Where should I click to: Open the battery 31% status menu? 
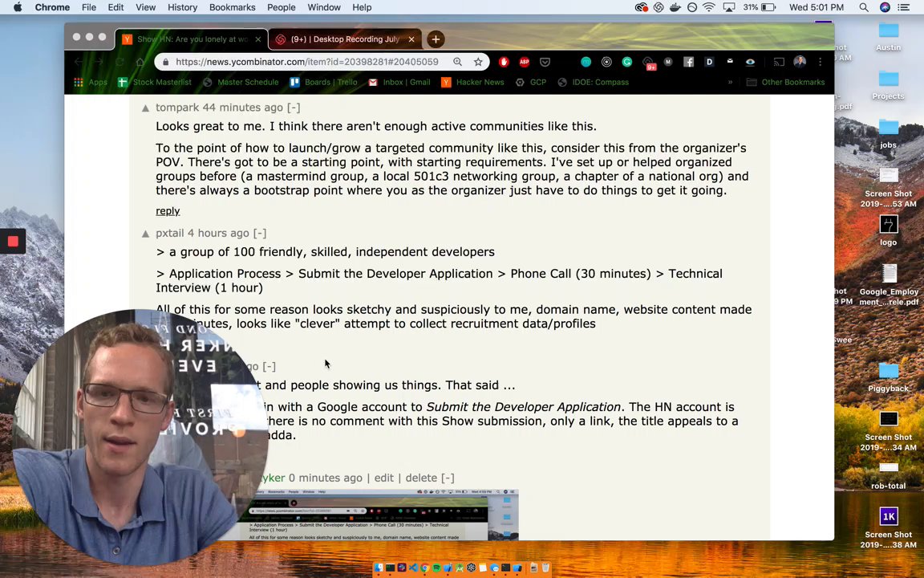point(760,7)
